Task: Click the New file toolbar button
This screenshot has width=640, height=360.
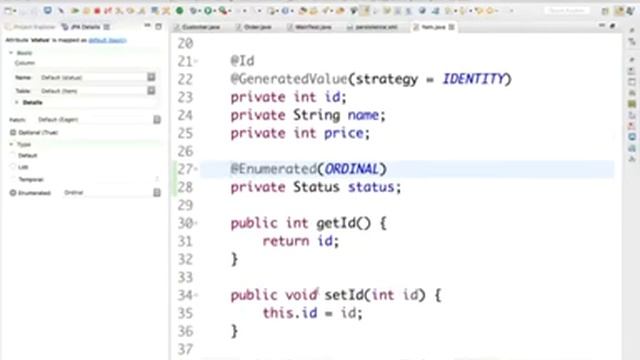Action: pos(8,11)
